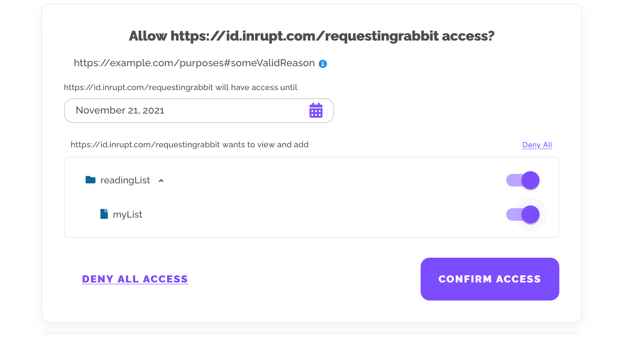Click the readingList folder icon

click(x=91, y=180)
